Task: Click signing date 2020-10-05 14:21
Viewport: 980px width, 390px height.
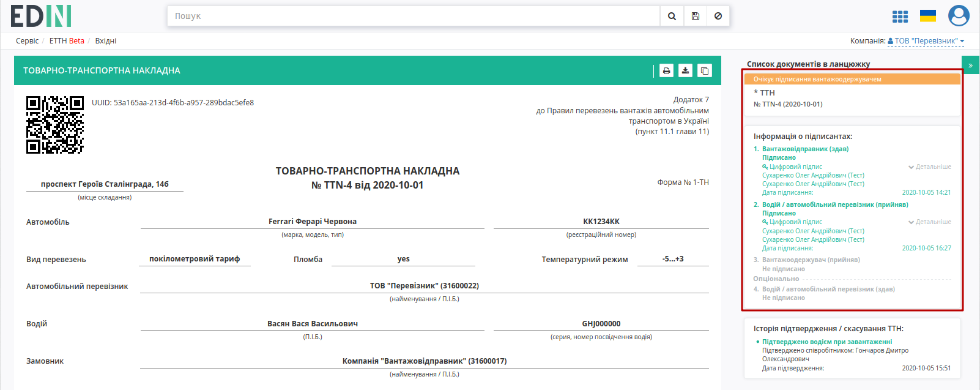Action: click(x=927, y=192)
